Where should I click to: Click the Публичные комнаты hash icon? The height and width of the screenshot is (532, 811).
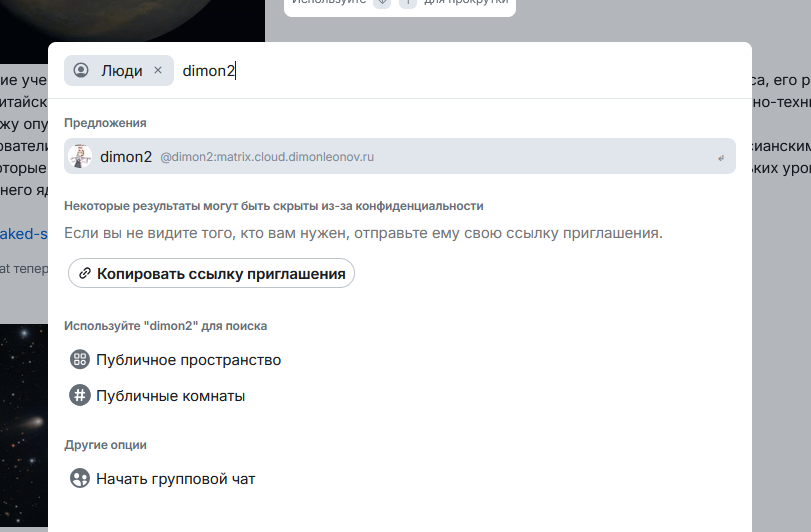(x=80, y=396)
